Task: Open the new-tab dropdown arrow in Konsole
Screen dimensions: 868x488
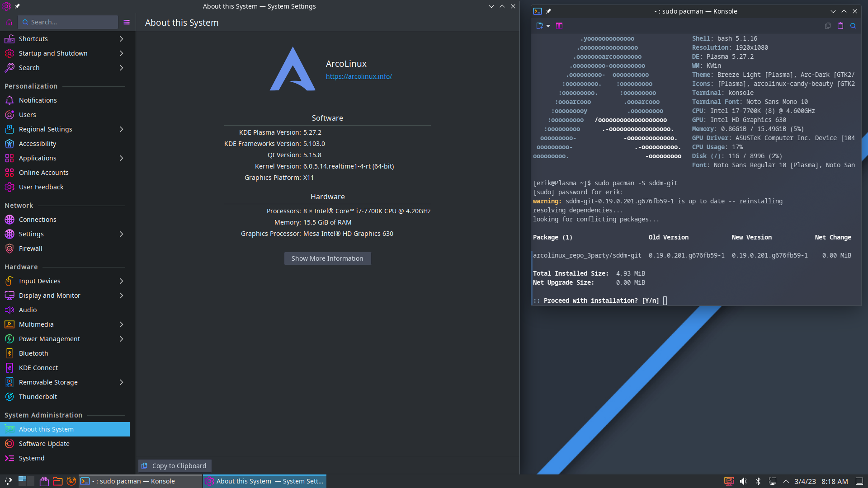Action: point(548,26)
